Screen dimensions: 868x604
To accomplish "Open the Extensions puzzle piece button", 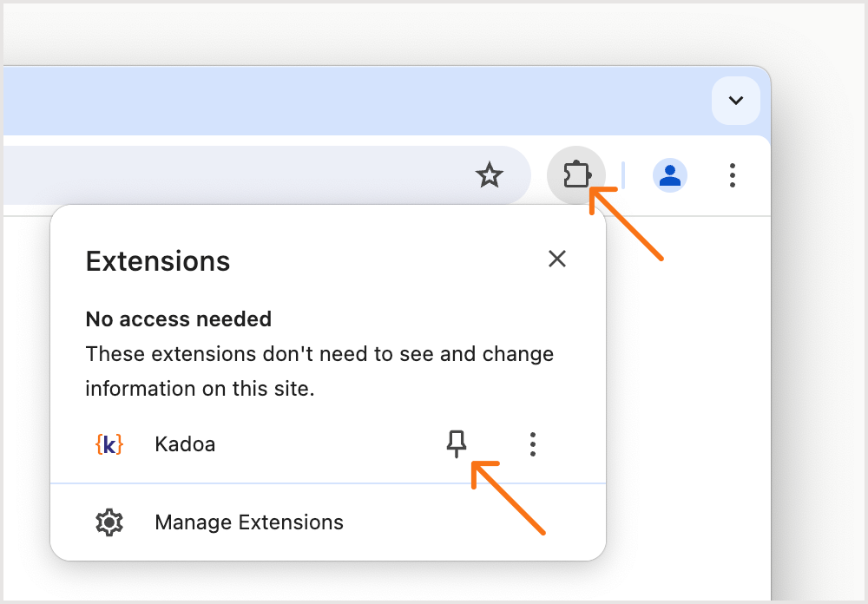I will point(576,175).
